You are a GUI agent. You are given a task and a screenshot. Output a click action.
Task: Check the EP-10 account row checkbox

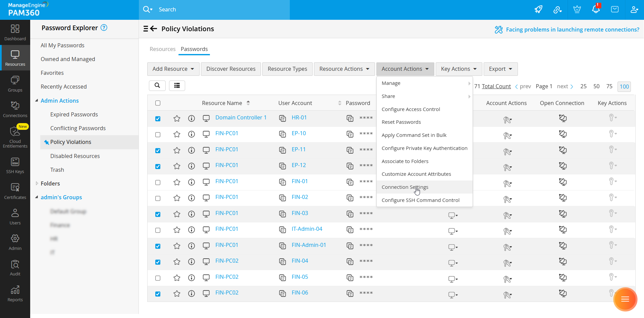point(158,135)
